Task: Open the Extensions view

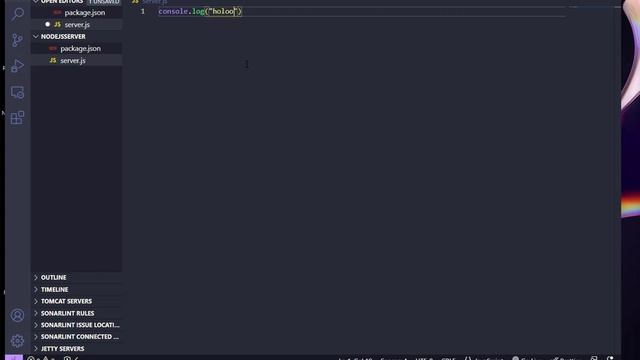Action: click(x=17, y=118)
